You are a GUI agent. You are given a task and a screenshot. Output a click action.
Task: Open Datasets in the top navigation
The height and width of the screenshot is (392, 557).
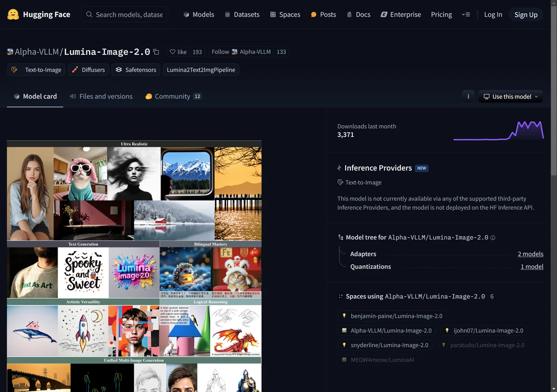click(242, 14)
